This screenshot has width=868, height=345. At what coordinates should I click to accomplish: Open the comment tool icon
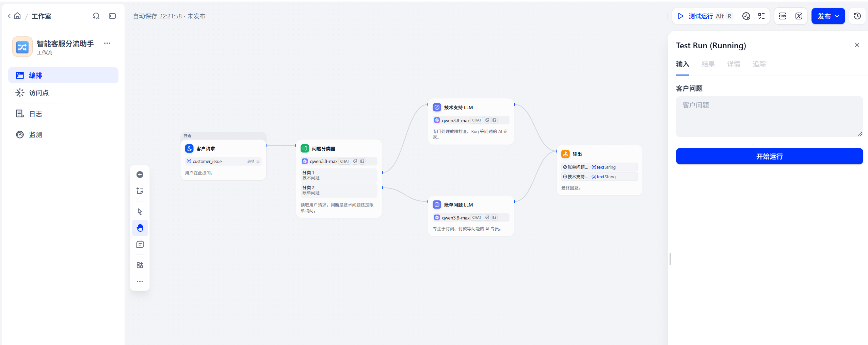pyautogui.click(x=140, y=245)
